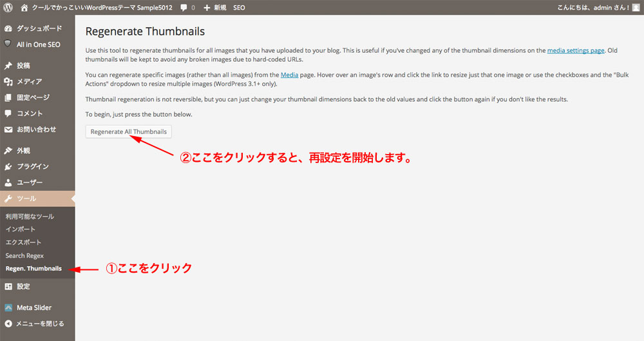The height and width of the screenshot is (341, 644).
Task: Click 新規 in the admin bar
Action: pyautogui.click(x=220, y=7)
